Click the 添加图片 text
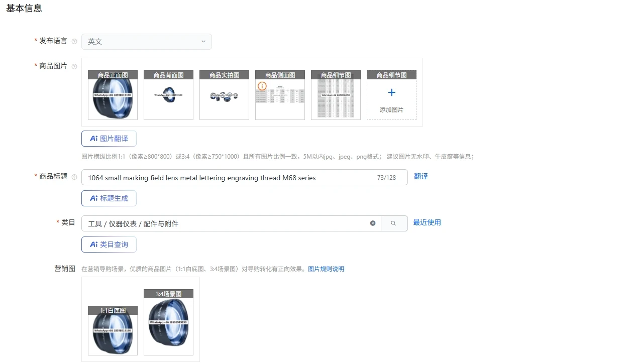The image size is (630, 364). click(x=391, y=109)
